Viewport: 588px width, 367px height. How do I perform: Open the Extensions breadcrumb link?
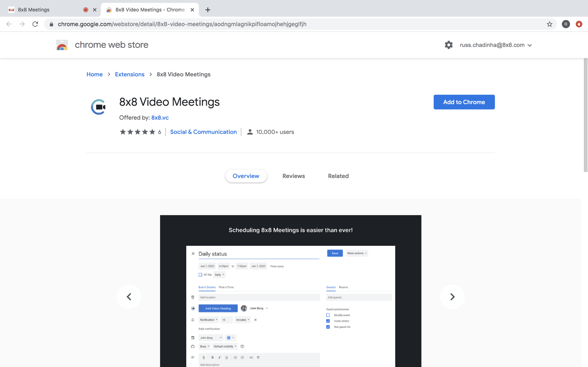coord(130,74)
